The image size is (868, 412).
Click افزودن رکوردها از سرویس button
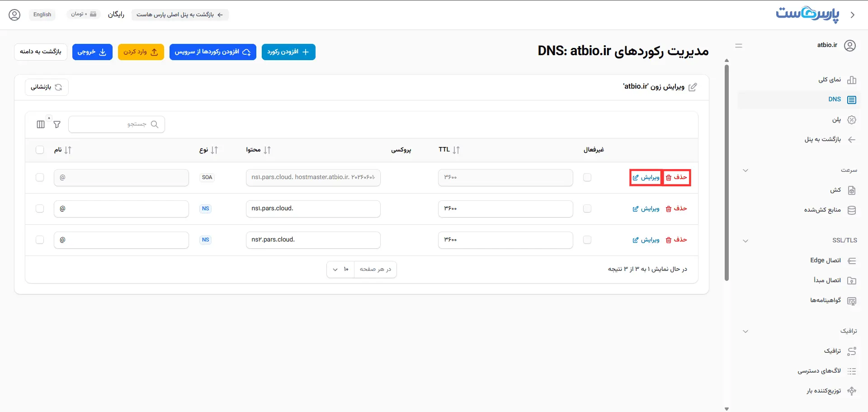point(213,52)
